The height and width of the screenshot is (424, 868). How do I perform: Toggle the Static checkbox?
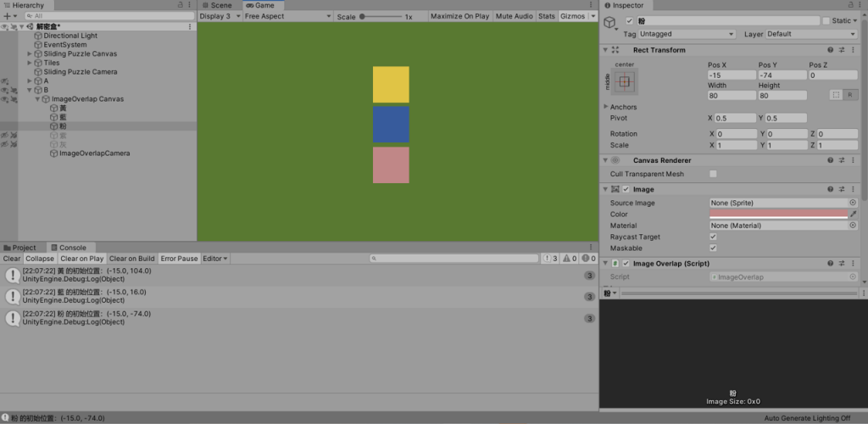point(826,20)
